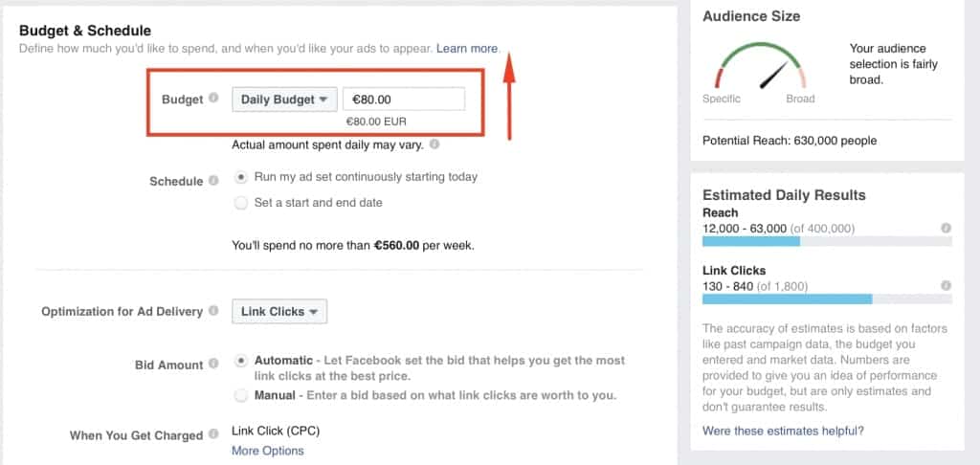Click the 'More Options' link
Viewport: 980px width, 465px height.
pyautogui.click(x=267, y=451)
